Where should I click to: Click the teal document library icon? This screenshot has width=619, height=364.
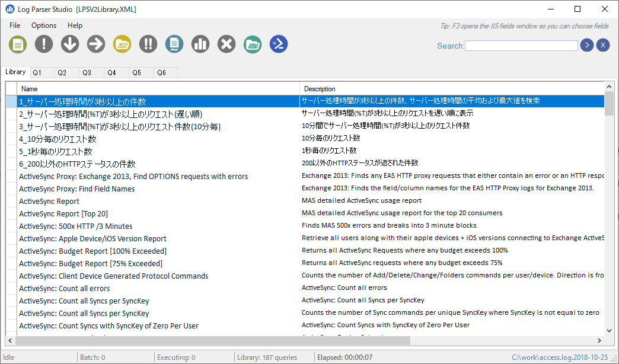coord(174,43)
